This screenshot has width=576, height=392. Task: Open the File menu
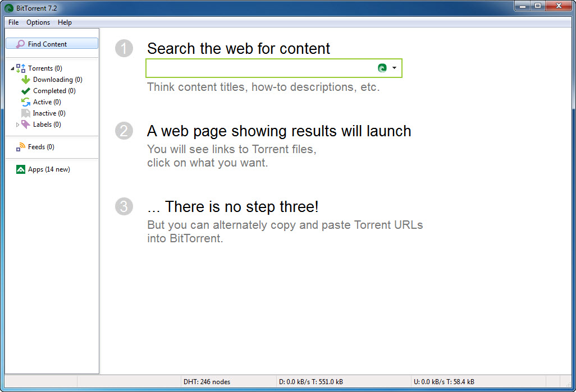point(13,22)
